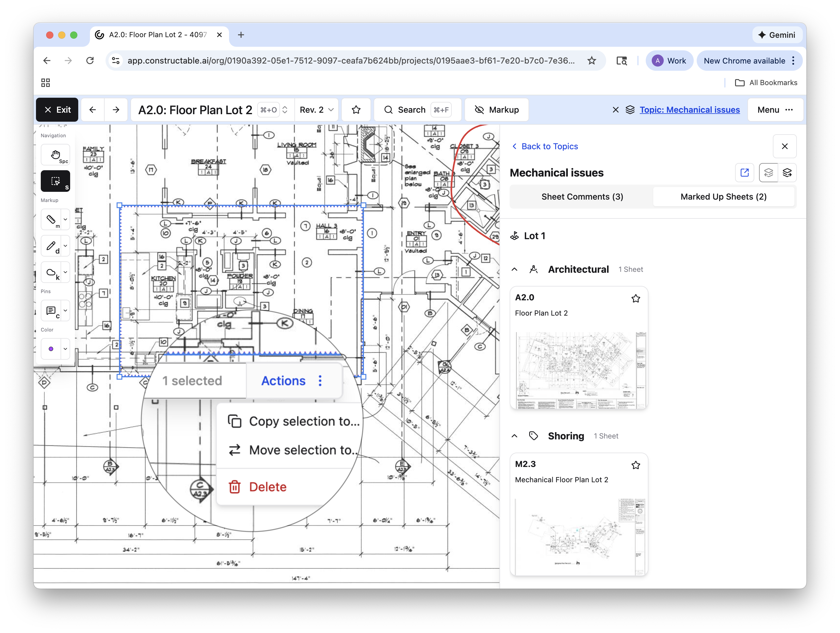Viewport: 840px width, 633px height.
Task: Reload the current page
Action: (x=90, y=61)
